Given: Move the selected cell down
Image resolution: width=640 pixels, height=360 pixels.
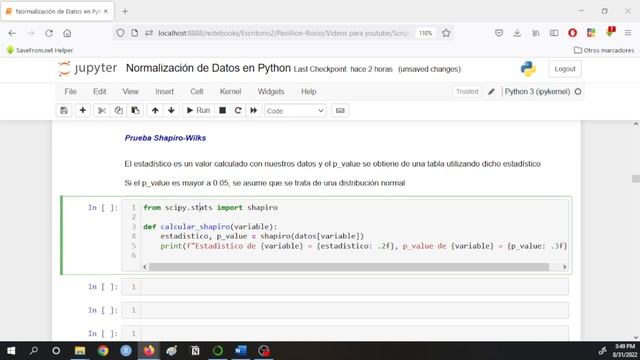Looking at the screenshot, I should [x=171, y=111].
